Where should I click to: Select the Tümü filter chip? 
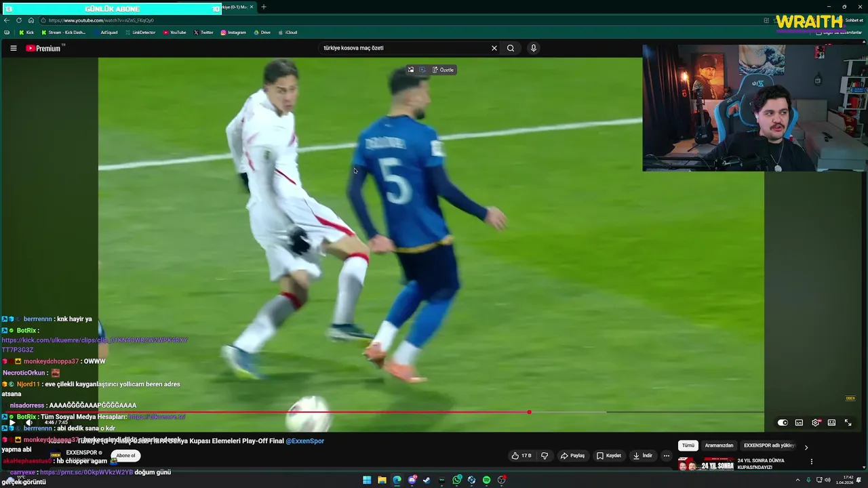click(x=688, y=445)
